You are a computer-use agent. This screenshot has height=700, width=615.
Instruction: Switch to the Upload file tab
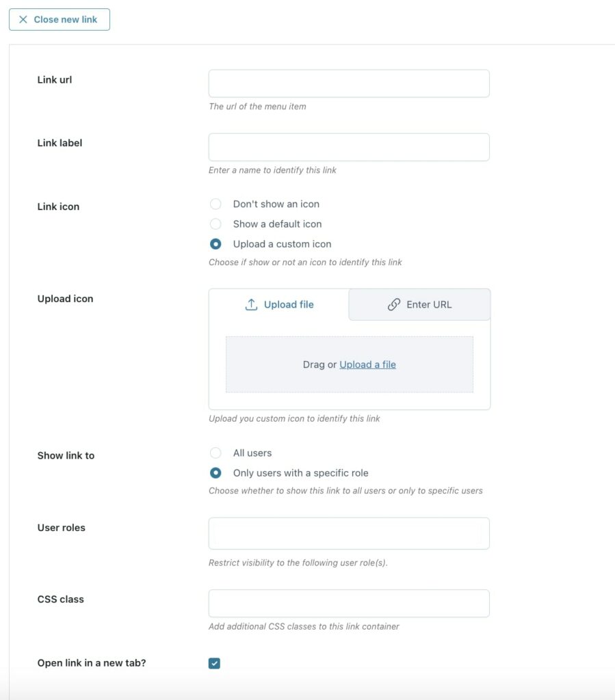pyautogui.click(x=279, y=304)
